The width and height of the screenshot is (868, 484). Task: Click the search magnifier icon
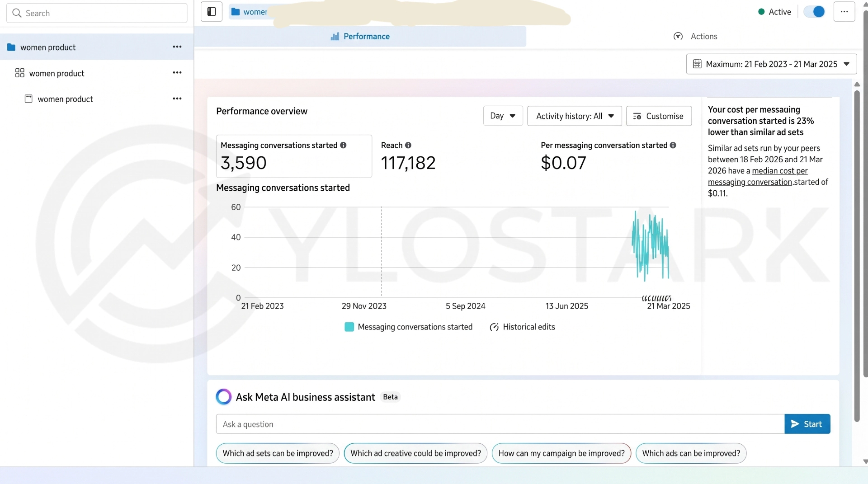click(x=17, y=13)
